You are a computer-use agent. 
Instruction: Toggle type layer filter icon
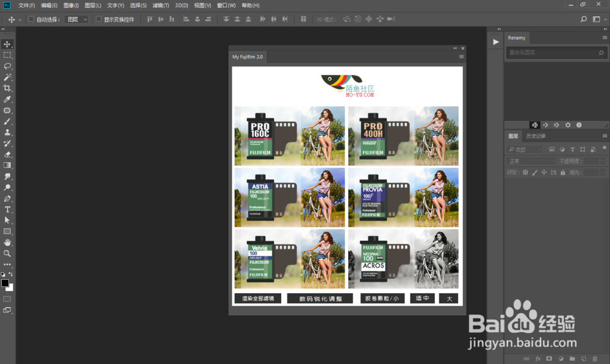coord(572,149)
